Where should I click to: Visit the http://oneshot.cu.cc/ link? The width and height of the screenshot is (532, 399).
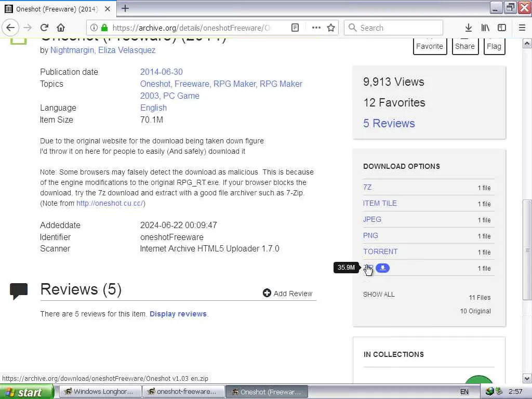110,203
